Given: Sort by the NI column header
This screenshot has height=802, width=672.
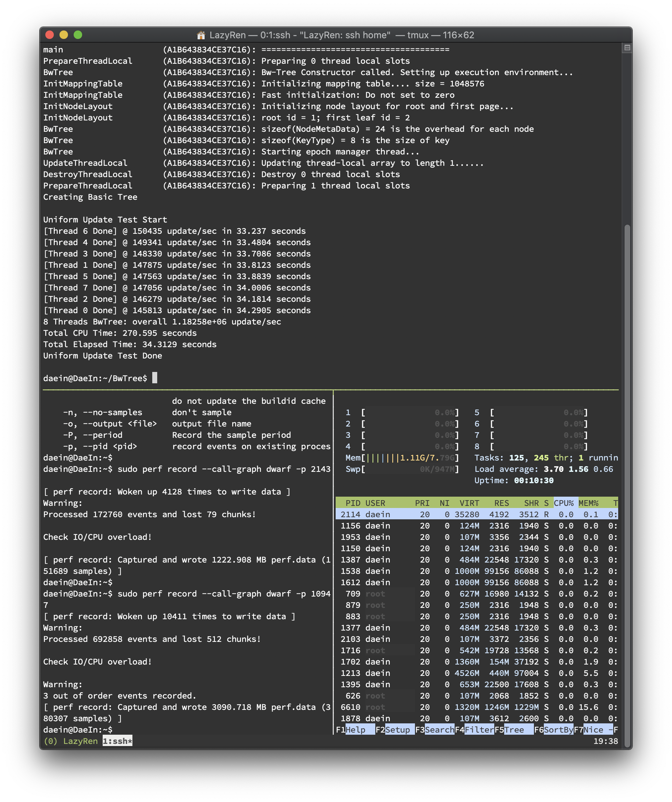Looking at the screenshot, I should pyautogui.click(x=445, y=503).
